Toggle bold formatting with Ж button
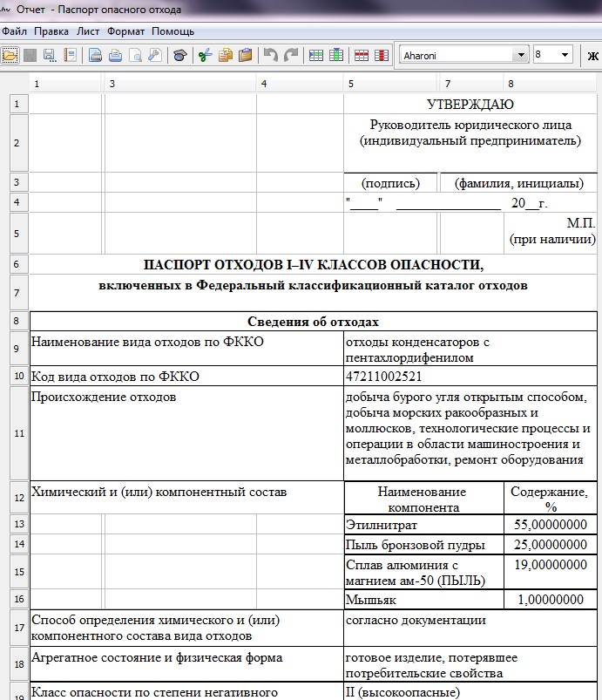This screenshot has height=700, width=602. (593, 56)
